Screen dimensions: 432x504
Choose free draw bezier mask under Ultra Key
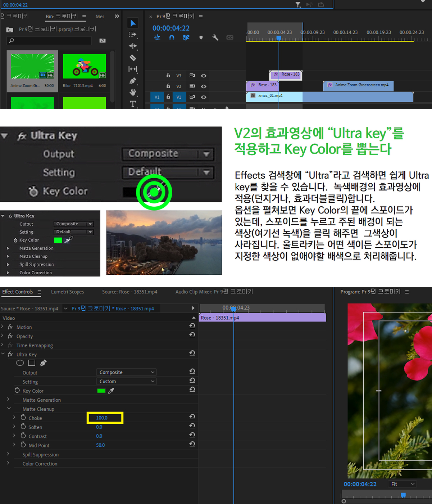click(43, 363)
